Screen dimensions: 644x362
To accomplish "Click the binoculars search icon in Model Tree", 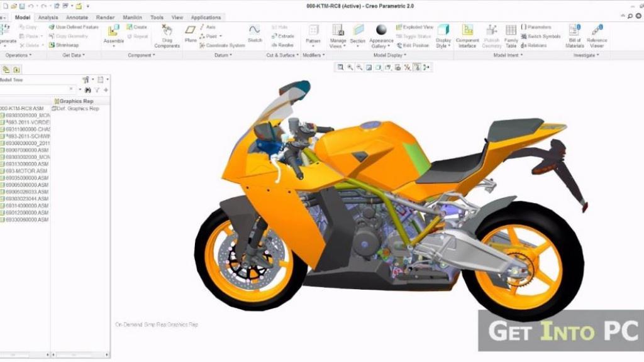I will pos(87,90).
